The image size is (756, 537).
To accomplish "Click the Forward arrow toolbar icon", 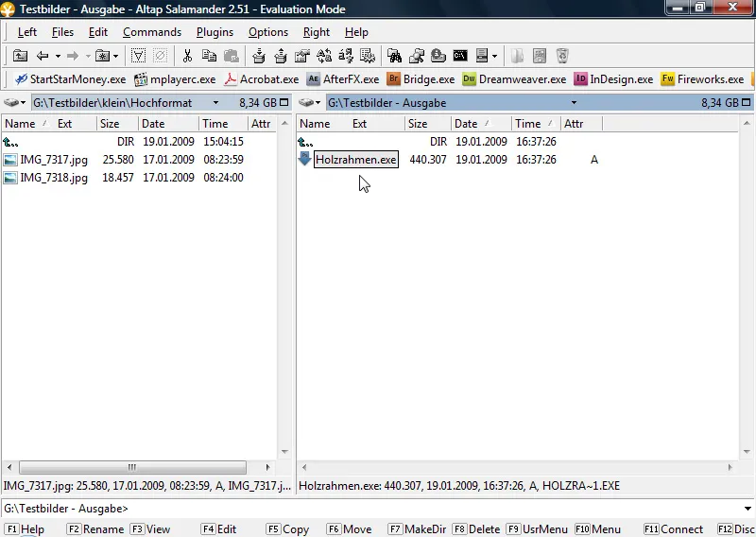I will [x=73, y=56].
